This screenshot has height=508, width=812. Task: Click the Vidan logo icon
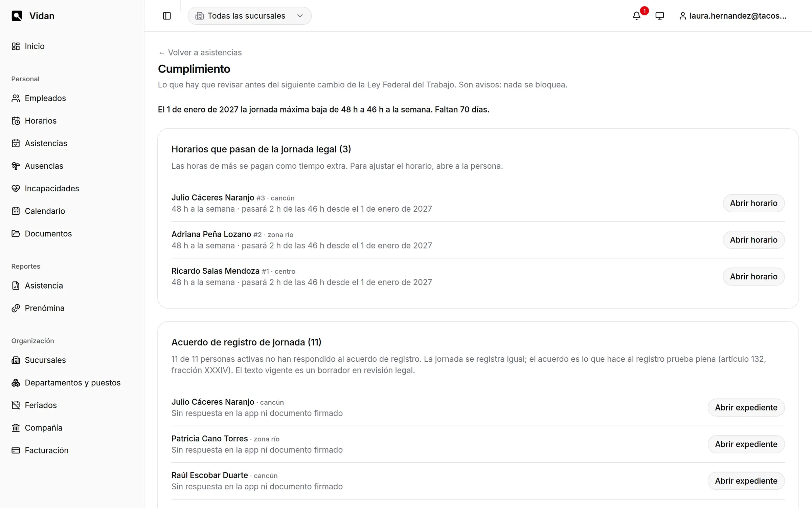[17, 16]
